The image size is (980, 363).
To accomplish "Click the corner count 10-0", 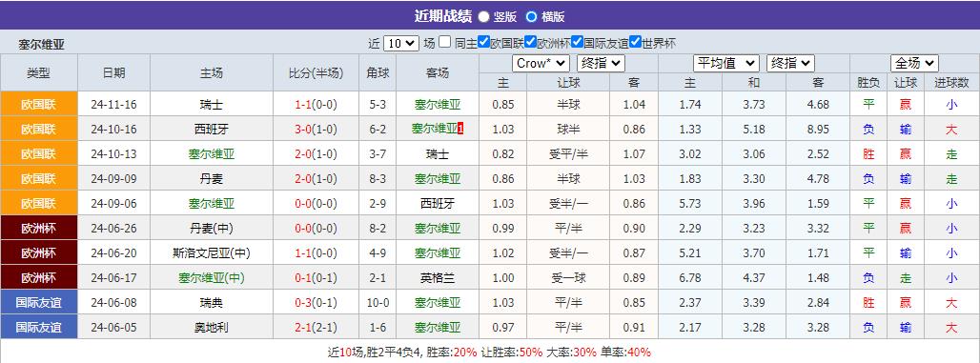I will pyautogui.click(x=378, y=302).
